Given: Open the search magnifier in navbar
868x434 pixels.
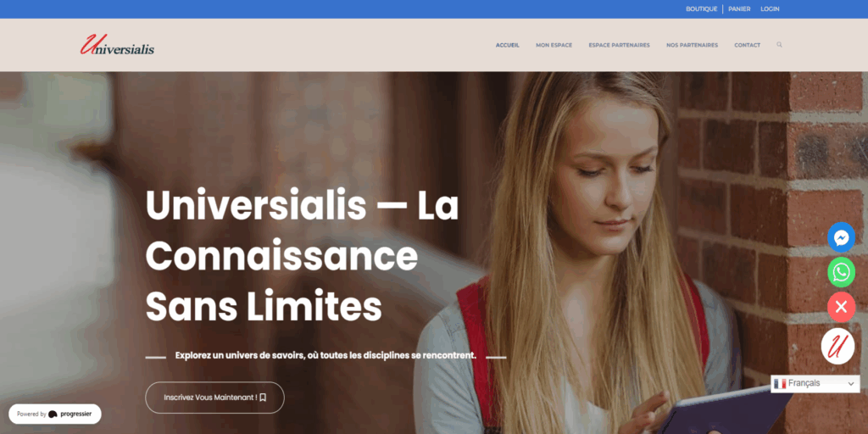Looking at the screenshot, I should point(780,45).
